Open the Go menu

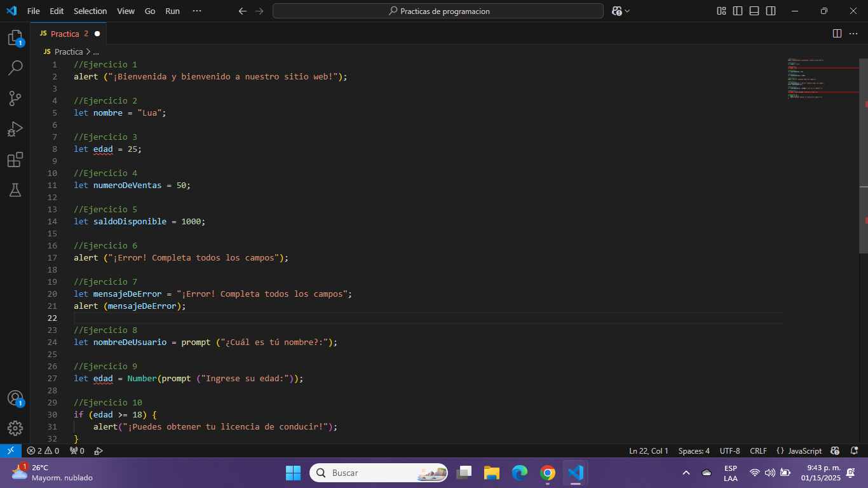[x=150, y=11]
